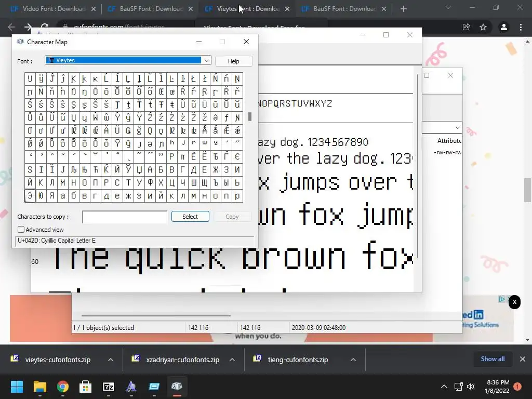Expand vieytes-cufonfonts.zip download options

tap(111, 360)
